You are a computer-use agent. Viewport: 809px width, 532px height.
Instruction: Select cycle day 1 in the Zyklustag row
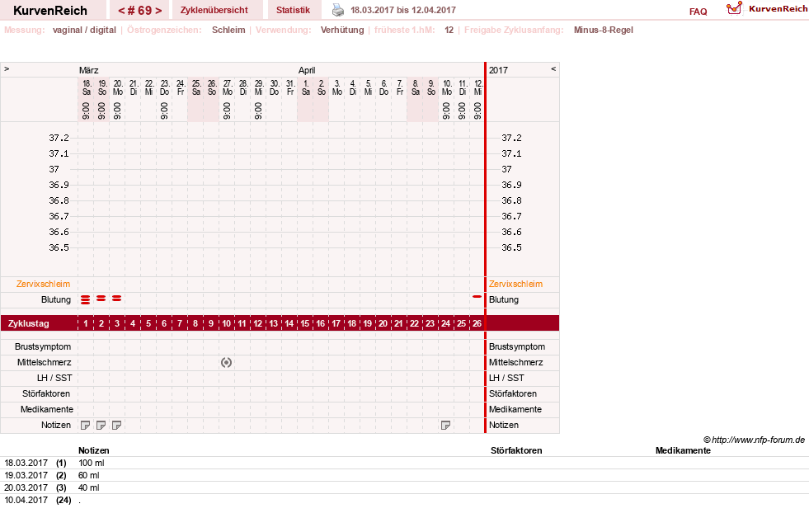[x=86, y=323]
